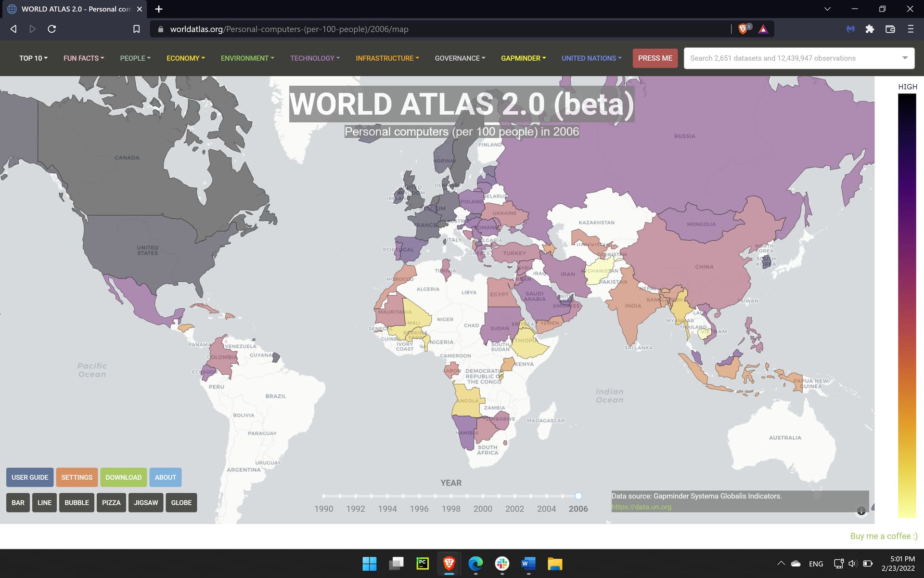Click the Brave Shields lion icon
Screen dimensions: 924x578
743,29
